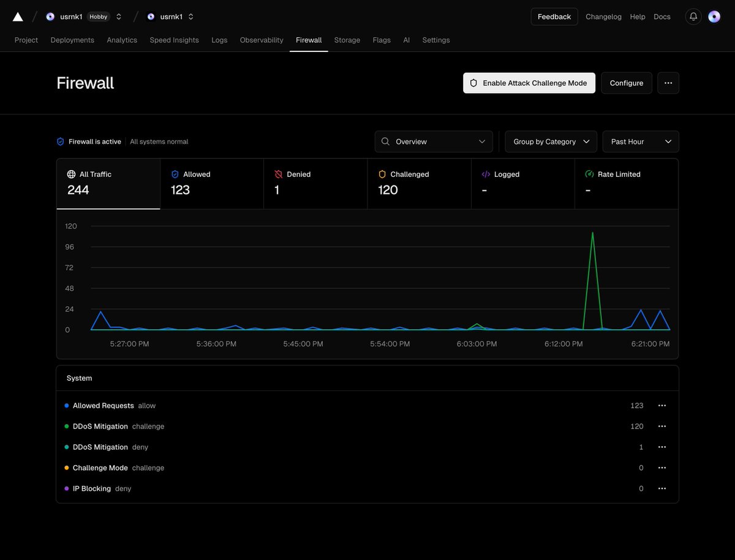Click the green Rate Limited gauge icon

pos(589,174)
